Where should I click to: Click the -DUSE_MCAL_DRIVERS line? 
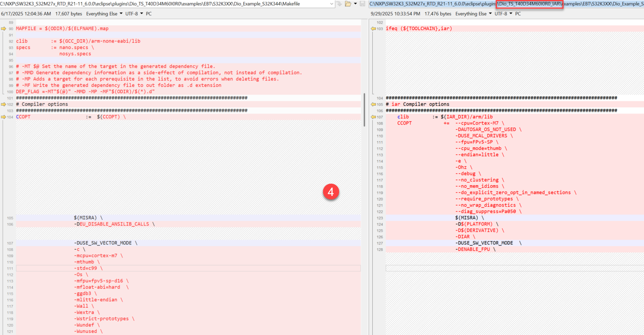pyautogui.click(x=484, y=136)
